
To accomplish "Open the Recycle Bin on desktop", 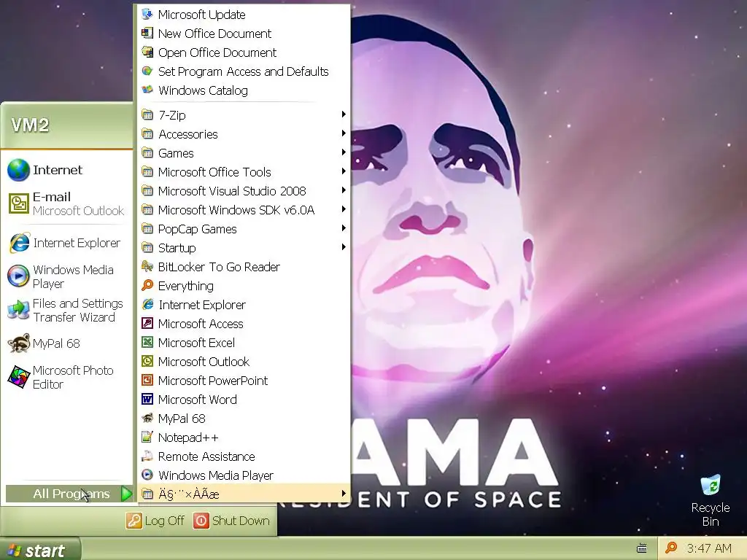I will pos(711,500).
